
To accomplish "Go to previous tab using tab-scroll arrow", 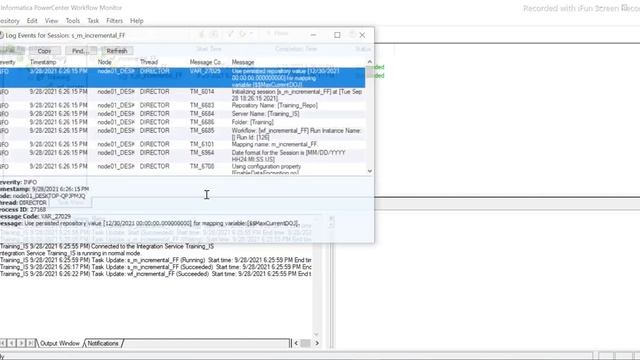I will pyautogui.click(x=12, y=343).
